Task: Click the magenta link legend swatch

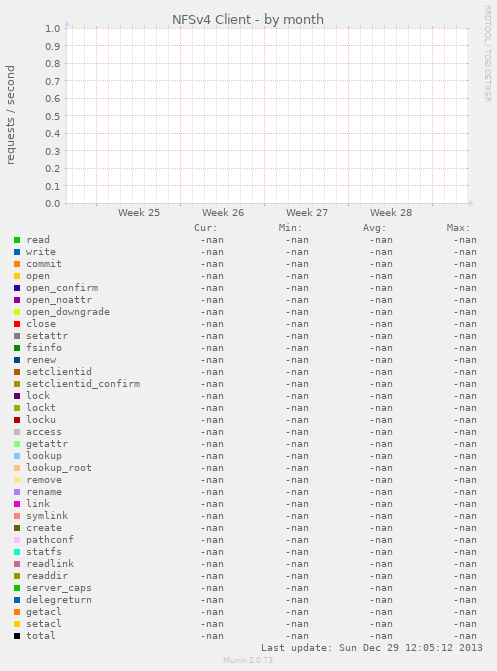Action: tap(17, 504)
